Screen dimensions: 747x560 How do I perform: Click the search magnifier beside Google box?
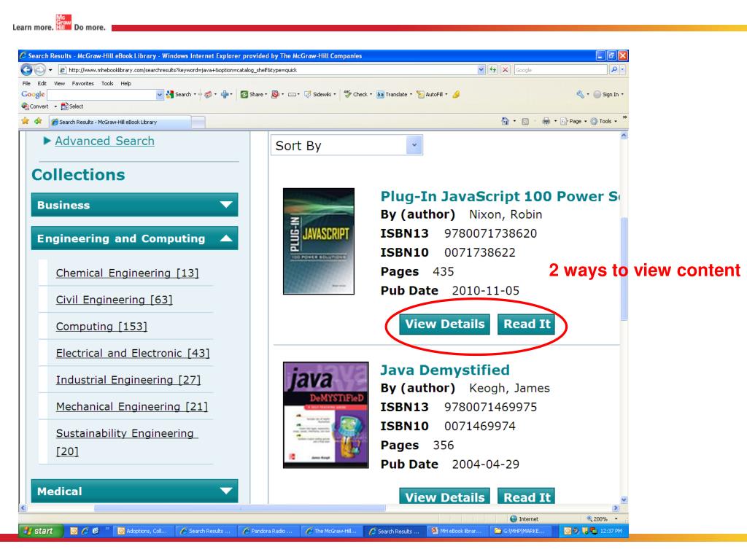(x=614, y=70)
